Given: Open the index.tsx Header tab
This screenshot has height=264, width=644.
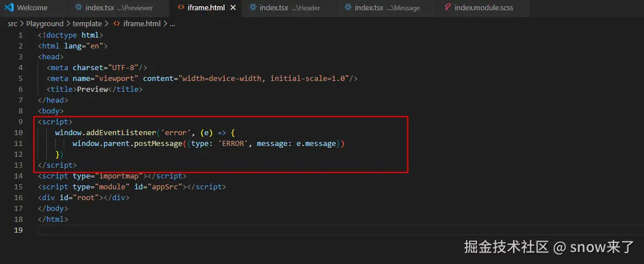Looking at the screenshot, I should [289, 8].
